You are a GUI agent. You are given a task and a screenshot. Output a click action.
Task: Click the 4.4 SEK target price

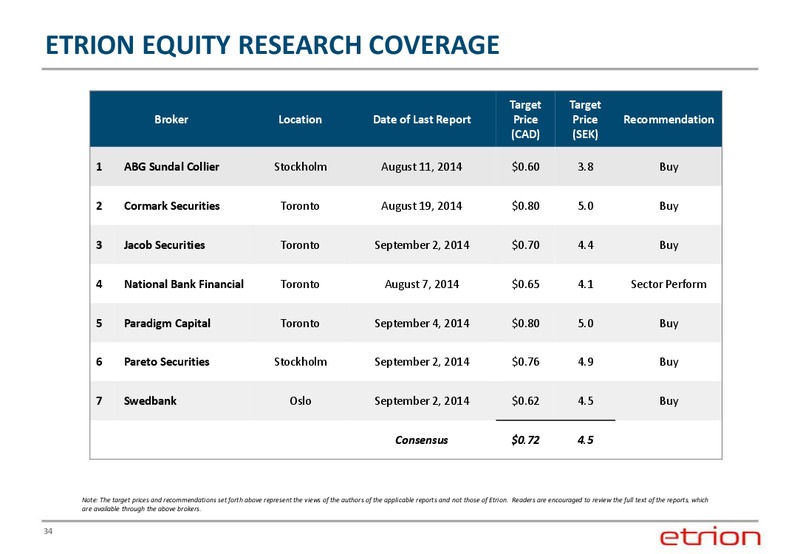click(x=586, y=245)
